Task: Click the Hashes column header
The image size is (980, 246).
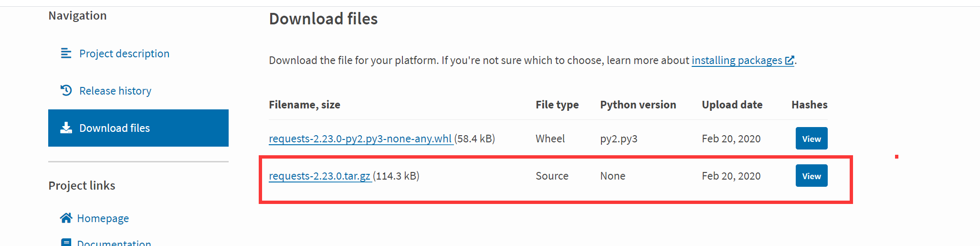Action: pos(809,105)
